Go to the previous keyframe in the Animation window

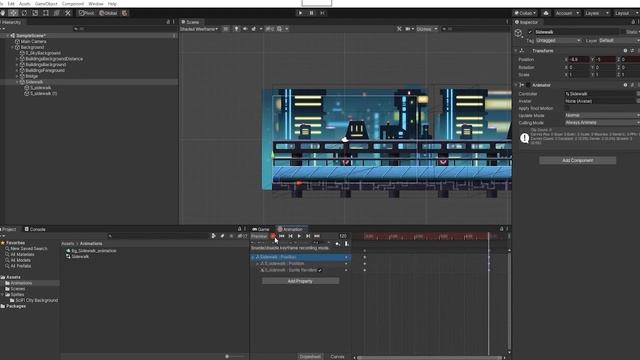291,236
